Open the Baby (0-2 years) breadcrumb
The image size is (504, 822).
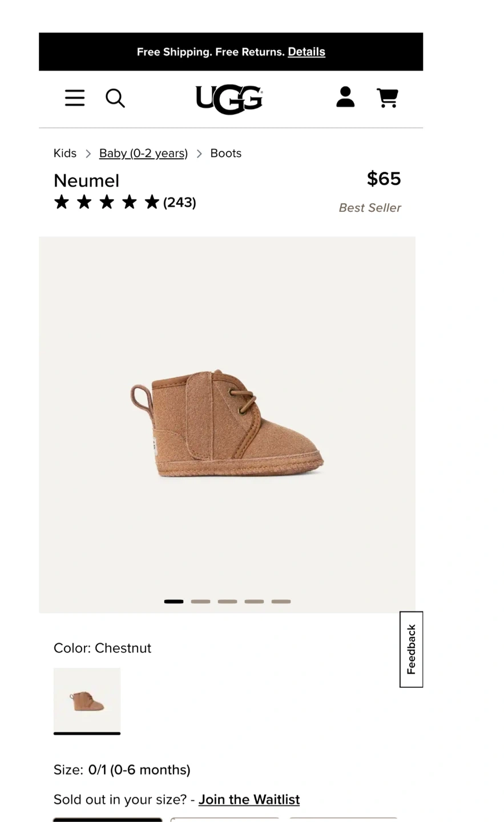[x=143, y=153]
